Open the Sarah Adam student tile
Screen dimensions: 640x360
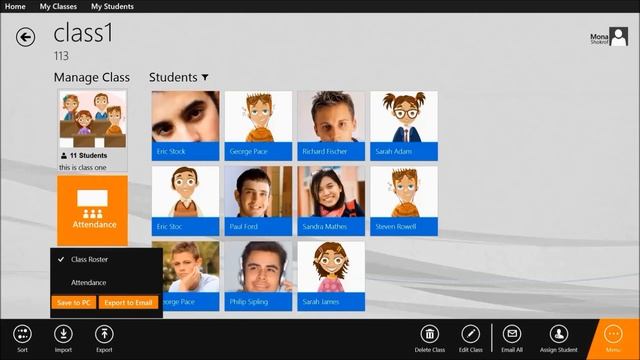click(404, 126)
